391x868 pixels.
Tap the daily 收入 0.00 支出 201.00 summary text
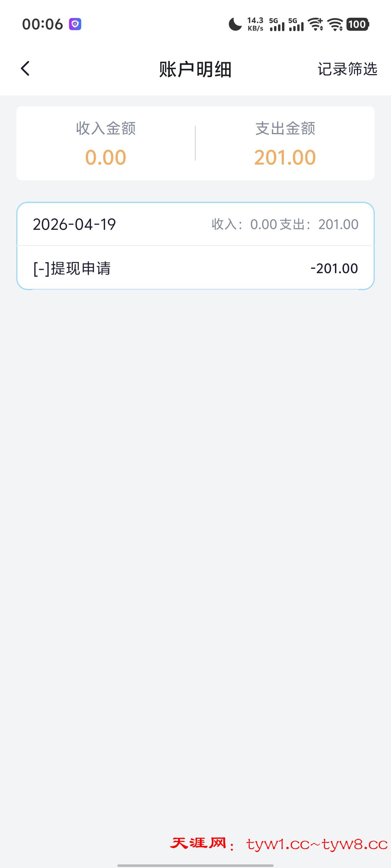tap(285, 224)
